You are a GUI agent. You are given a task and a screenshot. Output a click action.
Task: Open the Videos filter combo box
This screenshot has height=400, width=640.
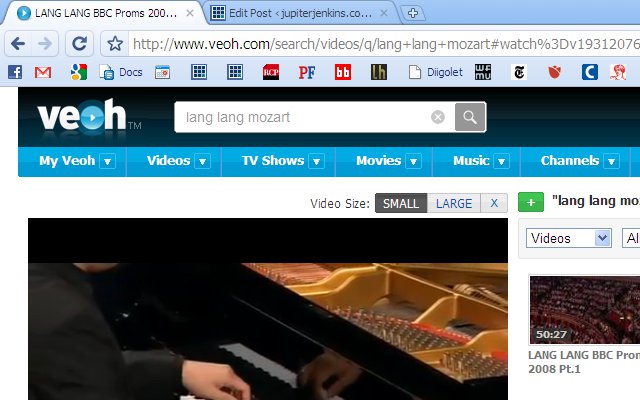(569, 238)
